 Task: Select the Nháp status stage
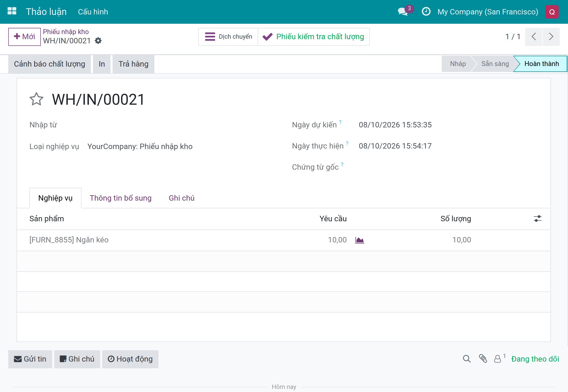point(458,64)
